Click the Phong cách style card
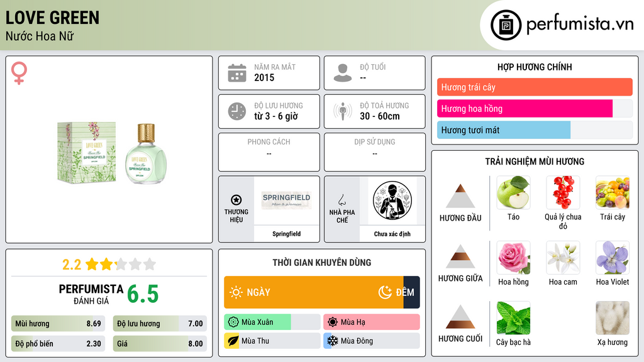This screenshot has width=644, height=362. pyautogui.click(x=269, y=152)
